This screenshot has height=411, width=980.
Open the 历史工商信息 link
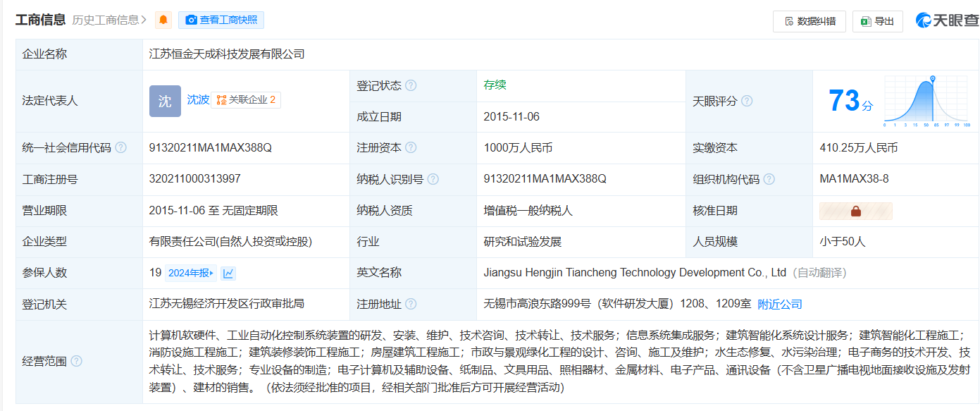click(x=109, y=20)
